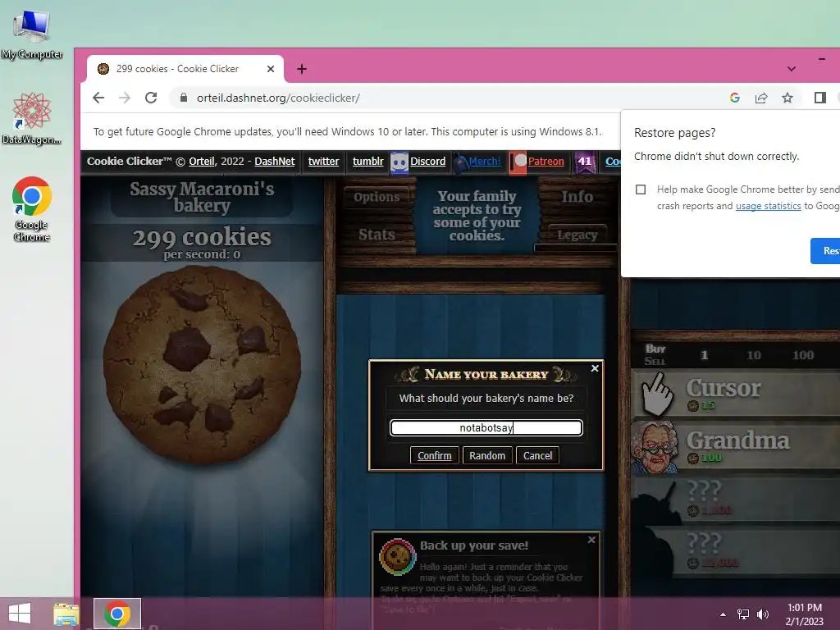Open the Info menu
The height and width of the screenshot is (630, 840).
[577, 197]
